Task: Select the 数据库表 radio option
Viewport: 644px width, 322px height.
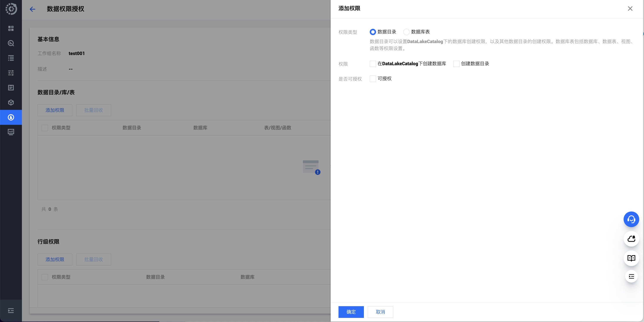Action: click(406, 32)
